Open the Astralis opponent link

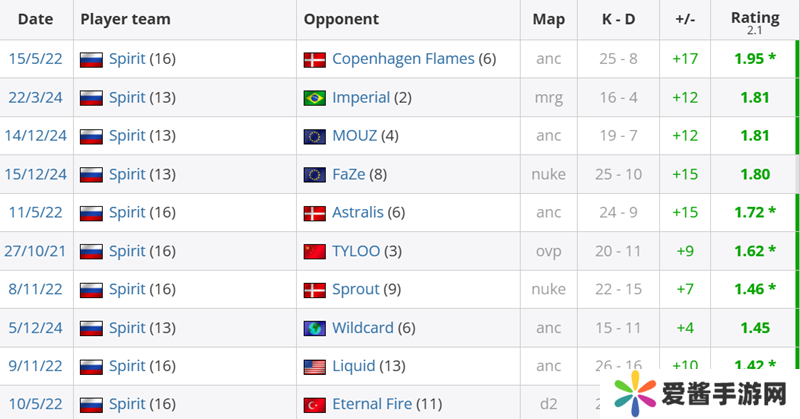(358, 213)
